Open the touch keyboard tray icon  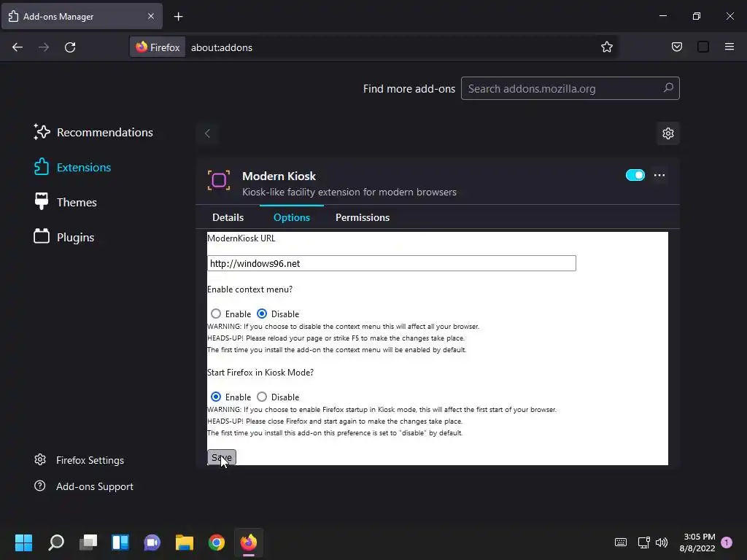[621, 542]
